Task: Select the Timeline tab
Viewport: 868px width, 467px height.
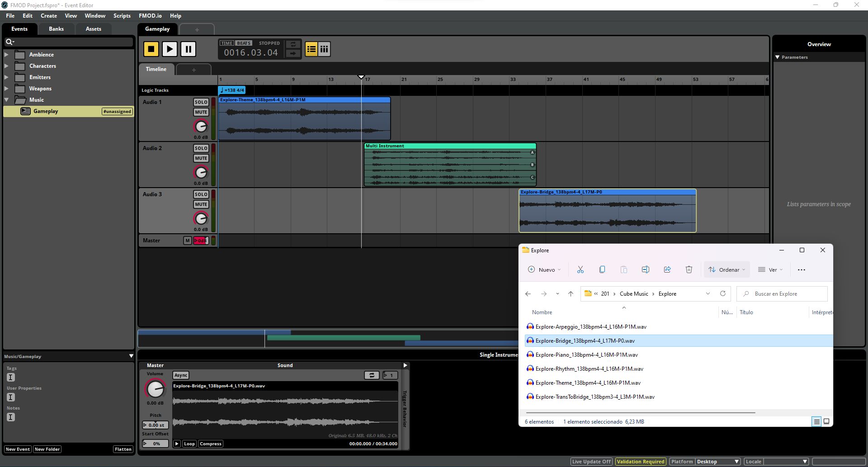Action: [x=156, y=69]
